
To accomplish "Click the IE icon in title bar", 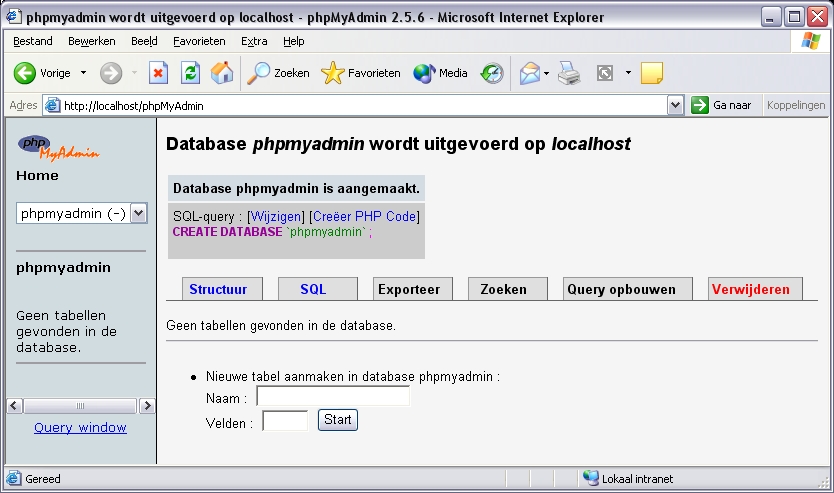I will 14,17.
